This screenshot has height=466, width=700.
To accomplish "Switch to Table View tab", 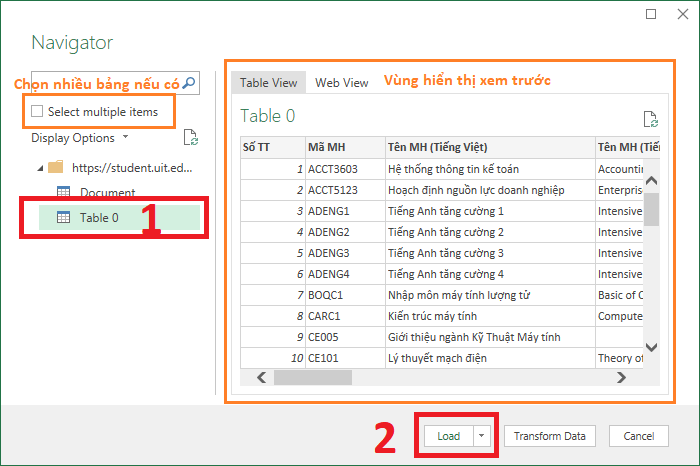I will (268, 83).
